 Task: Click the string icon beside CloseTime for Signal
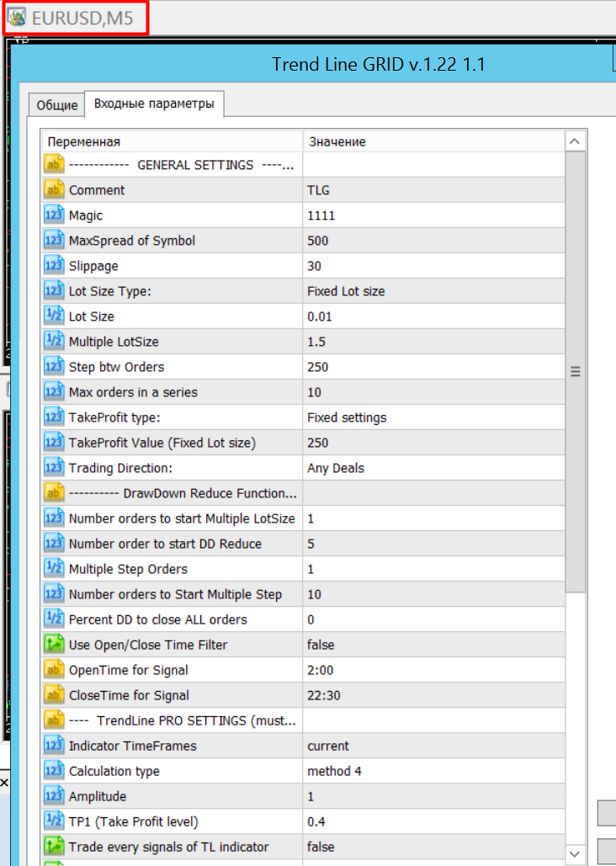pyautogui.click(x=54, y=695)
